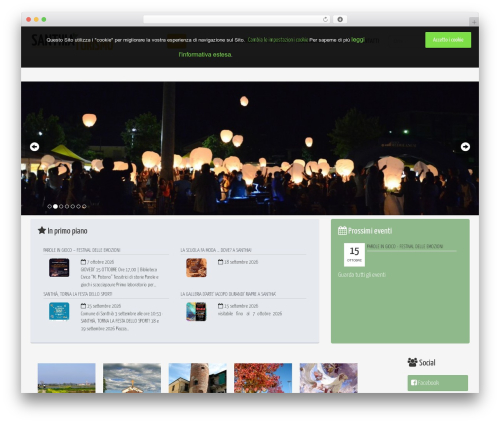
Task: Open the La galleria d'arte news headline
Action: pyautogui.click(x=228, y=294)
